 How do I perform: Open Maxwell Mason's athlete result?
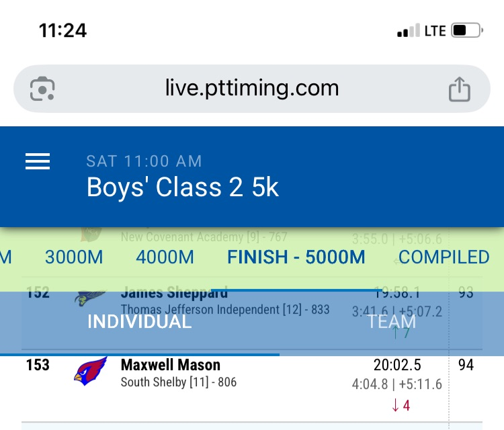[x=171, y=365]
